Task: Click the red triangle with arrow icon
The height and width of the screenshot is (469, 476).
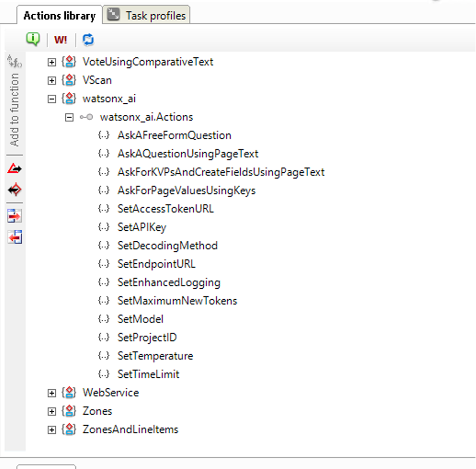Action: [15, 169]
